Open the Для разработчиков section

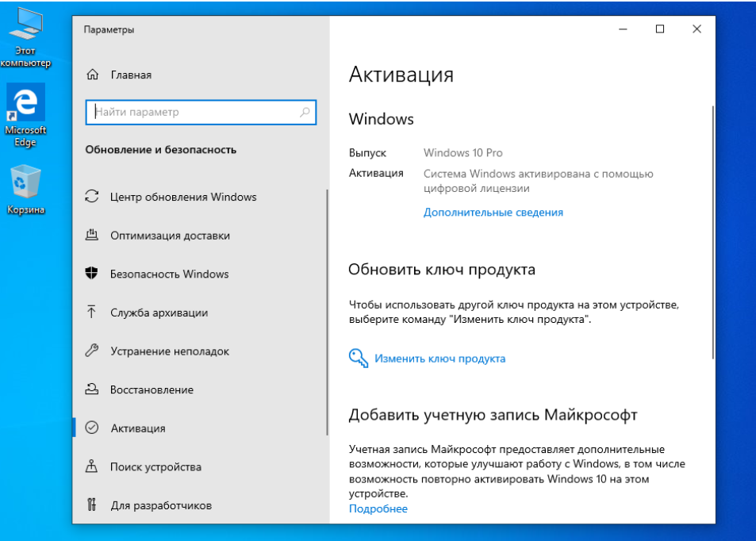pyautogui.click(x=160, y=505)
